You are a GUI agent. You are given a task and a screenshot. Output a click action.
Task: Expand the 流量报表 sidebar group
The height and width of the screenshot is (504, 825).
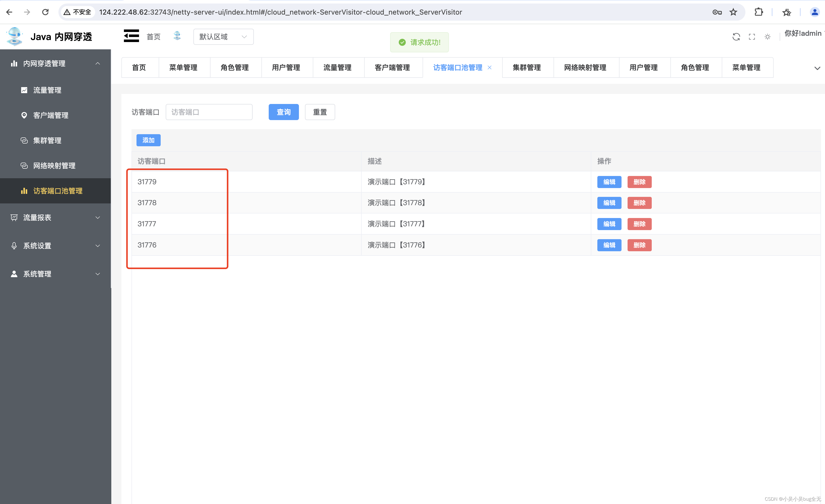click(x=55, y=218)
